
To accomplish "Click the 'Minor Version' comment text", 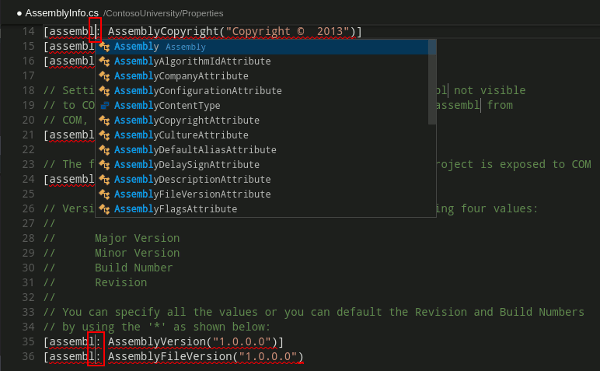I will pos(137,253).
